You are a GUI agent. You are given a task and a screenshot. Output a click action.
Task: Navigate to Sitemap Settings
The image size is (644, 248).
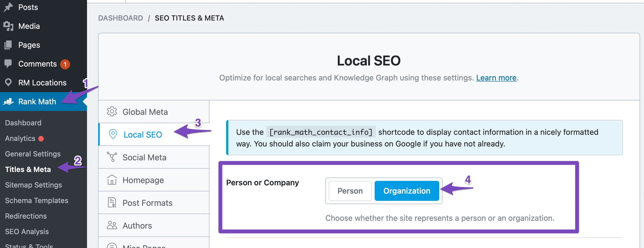click(34, 185)
